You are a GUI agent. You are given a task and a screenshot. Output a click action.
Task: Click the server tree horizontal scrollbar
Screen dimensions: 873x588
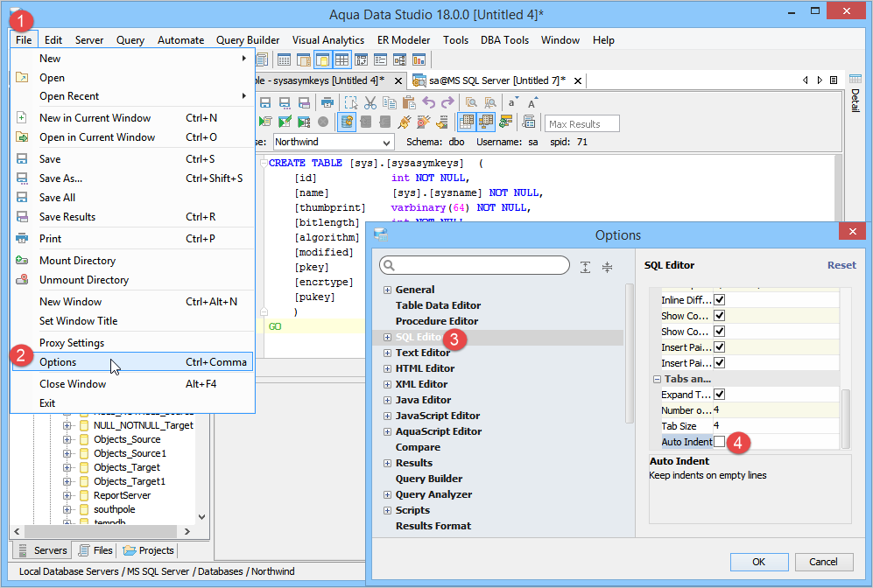102,531
